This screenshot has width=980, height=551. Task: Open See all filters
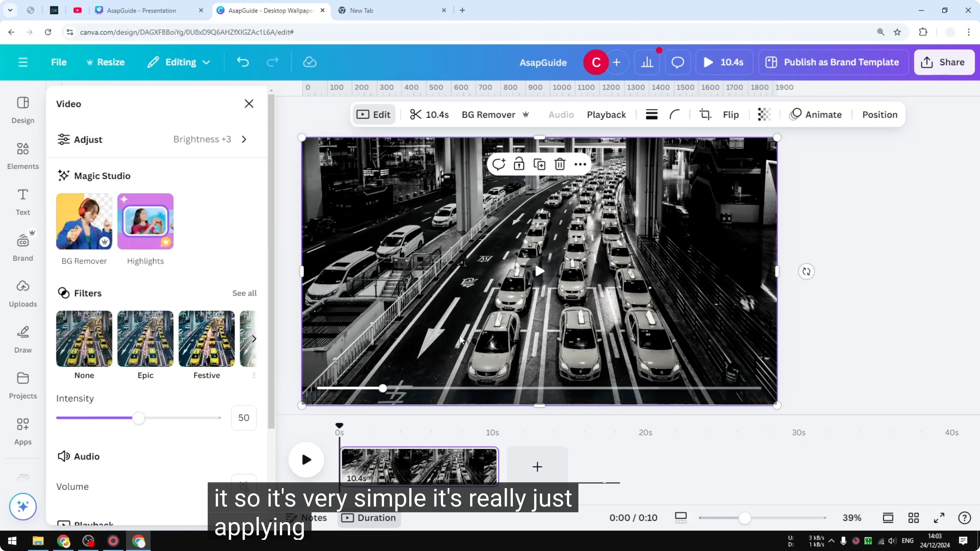(x=244, y=293)
